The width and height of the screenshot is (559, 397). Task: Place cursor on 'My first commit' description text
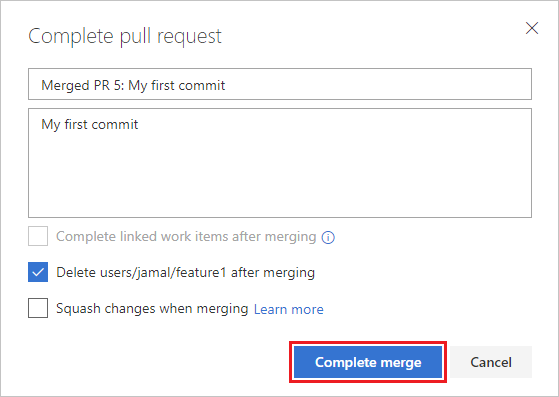(x=89, y=125)
